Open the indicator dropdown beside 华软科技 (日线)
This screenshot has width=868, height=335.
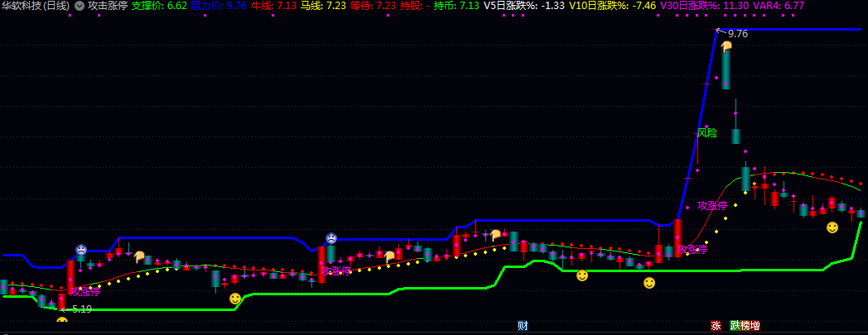click(x=79, y=6)
